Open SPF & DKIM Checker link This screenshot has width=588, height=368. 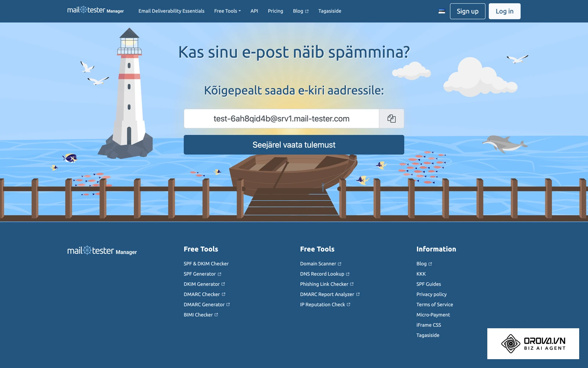click(x=206, y=263)
